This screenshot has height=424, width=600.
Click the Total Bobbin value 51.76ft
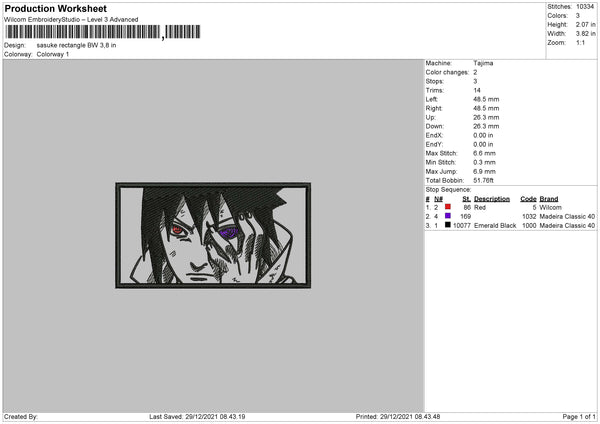pos(483,181)
